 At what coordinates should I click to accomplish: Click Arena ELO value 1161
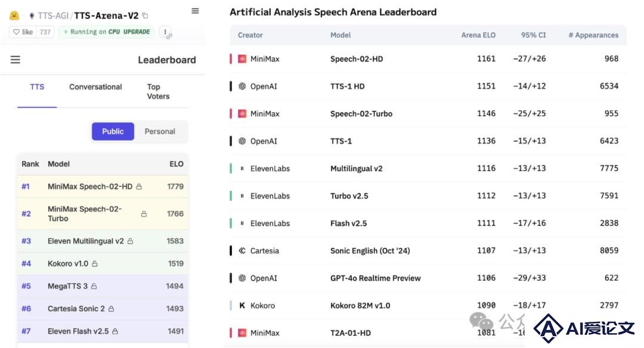click(x=487, y=59)
